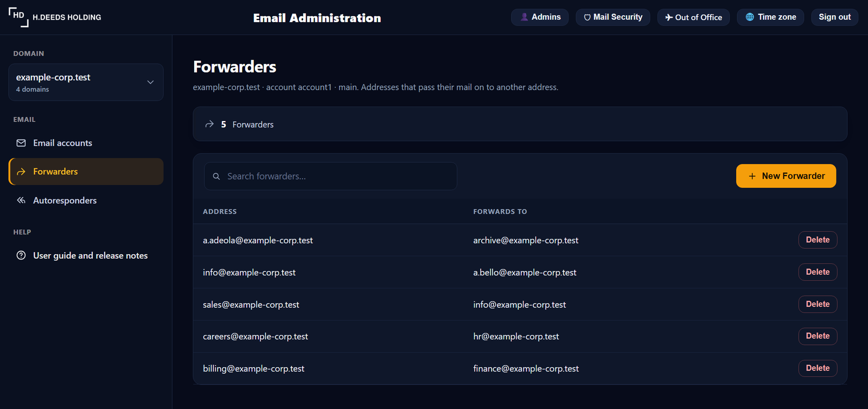The height and width of the screenshot is (409, 868).
Task: Sign out of Email Administration
Action: point(834,17)
